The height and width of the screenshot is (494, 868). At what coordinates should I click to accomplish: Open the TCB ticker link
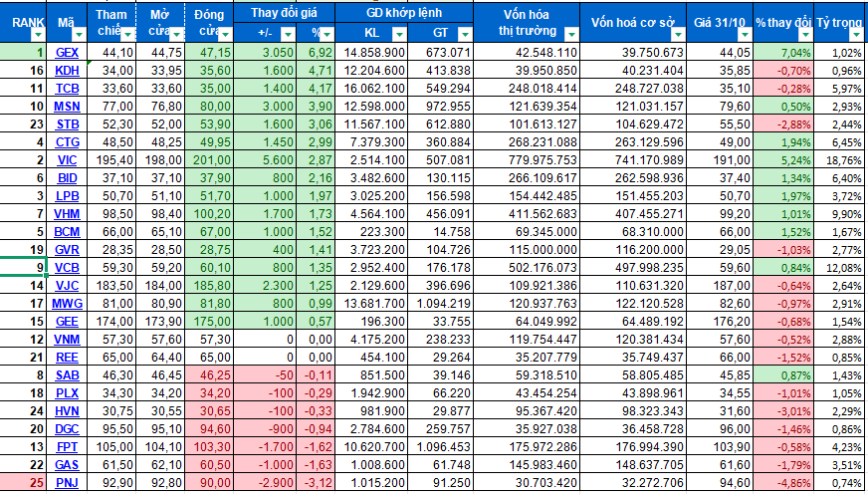[68, 89]
